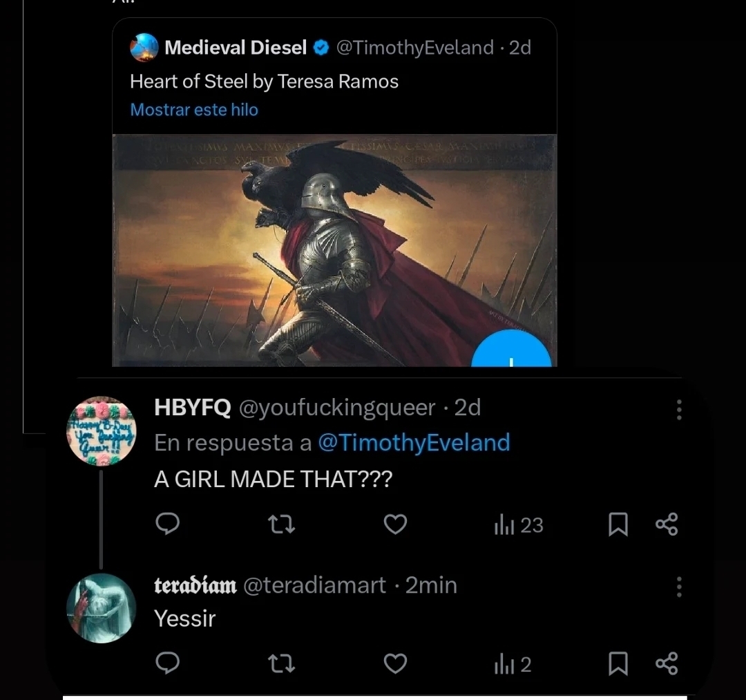
Task: Reply to teradiam's "Yessir" tweet
Action: tap(167, 663)
